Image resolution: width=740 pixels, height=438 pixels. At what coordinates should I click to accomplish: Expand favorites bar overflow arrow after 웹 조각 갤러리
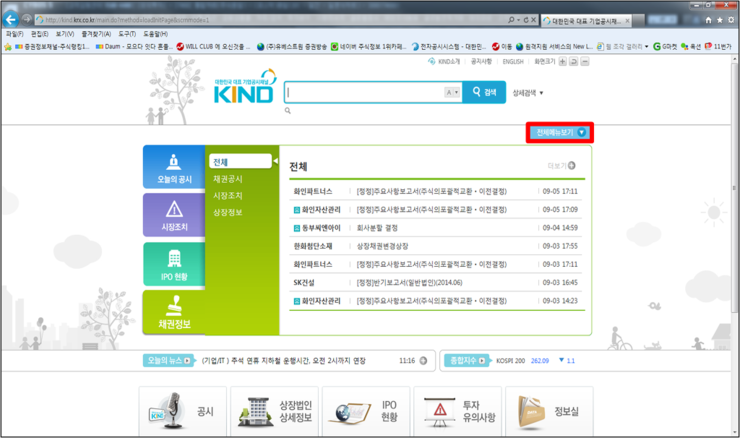647,47
